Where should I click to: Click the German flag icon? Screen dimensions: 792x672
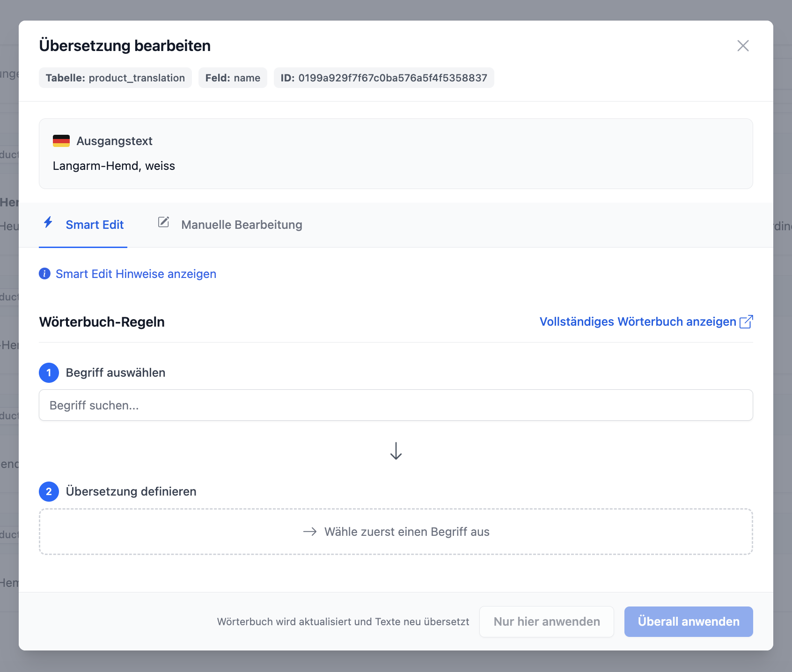click(x=61, y=141)
